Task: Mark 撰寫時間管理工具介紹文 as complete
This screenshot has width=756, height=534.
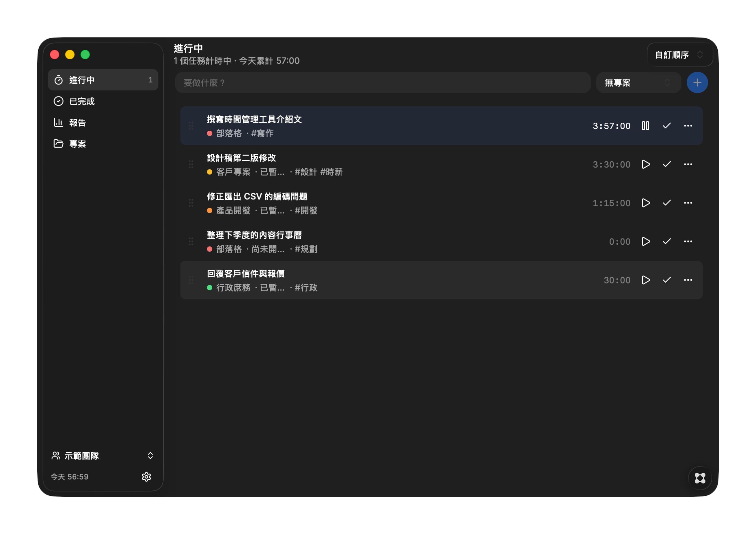Action: [x=666, y=126]
